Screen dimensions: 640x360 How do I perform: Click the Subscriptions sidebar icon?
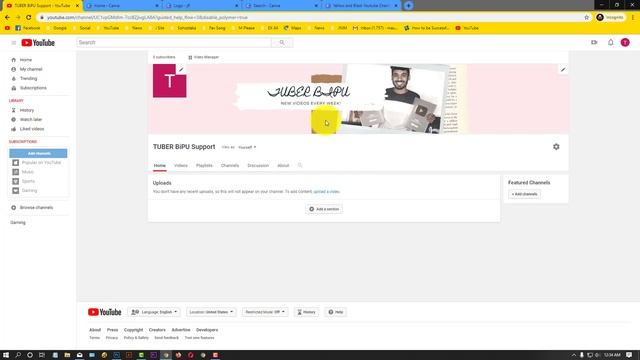[x=13, y=88]
